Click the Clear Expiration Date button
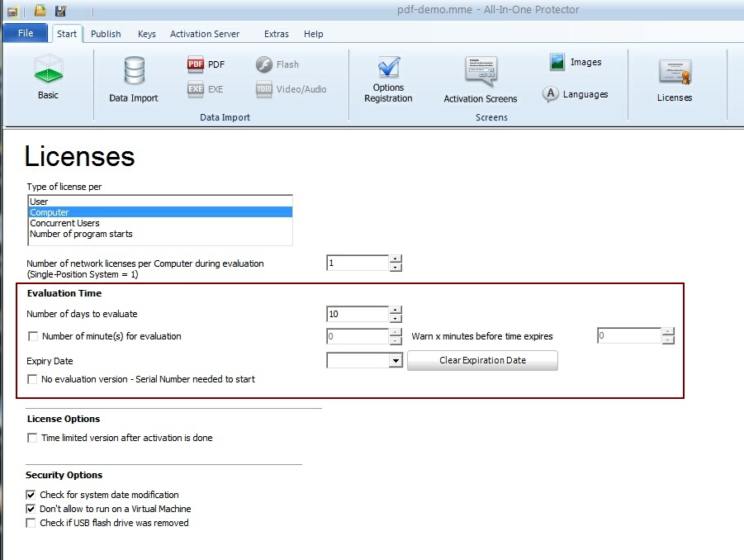The image size is (744, 560). [x=482, y=360]
